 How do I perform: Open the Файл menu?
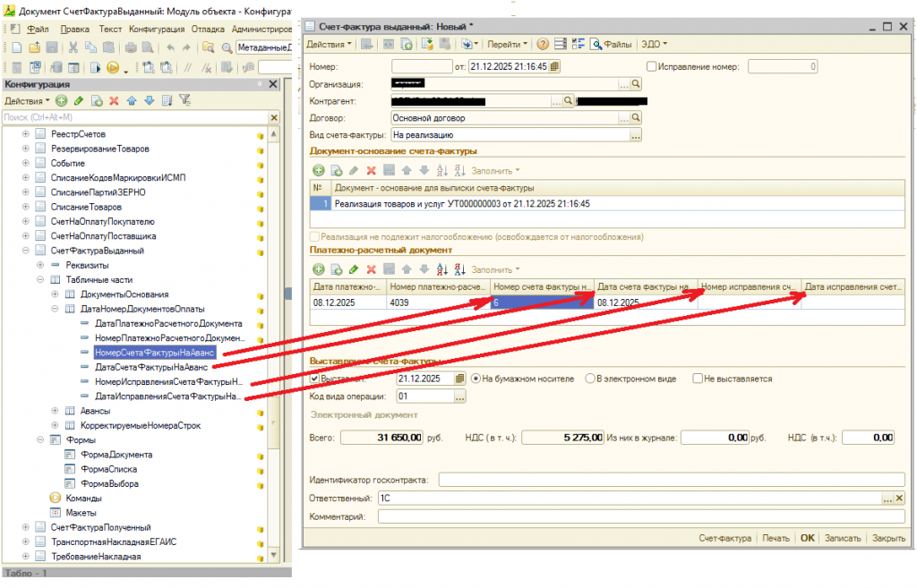tap(38, 29)
